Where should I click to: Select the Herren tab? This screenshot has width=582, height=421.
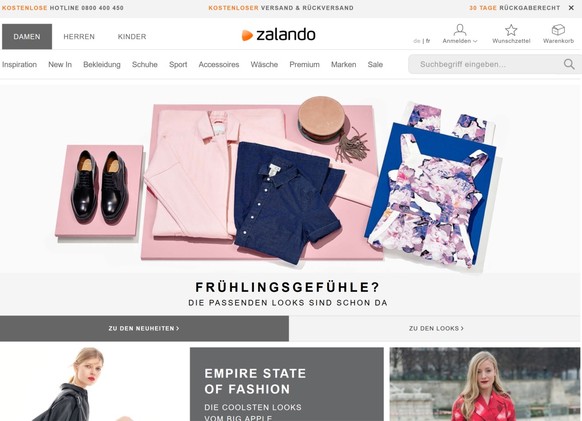(79, 36)
